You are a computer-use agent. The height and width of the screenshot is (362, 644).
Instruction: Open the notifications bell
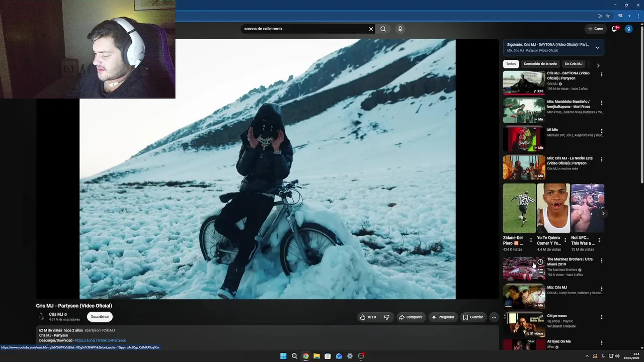click(x=614, y=29)
